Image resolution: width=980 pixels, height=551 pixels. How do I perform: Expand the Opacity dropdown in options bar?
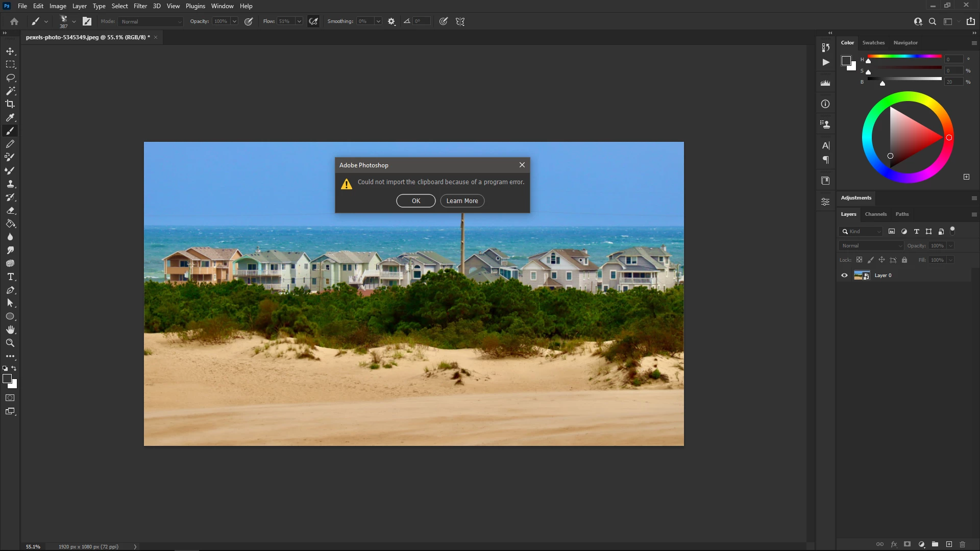coord(234,21)
